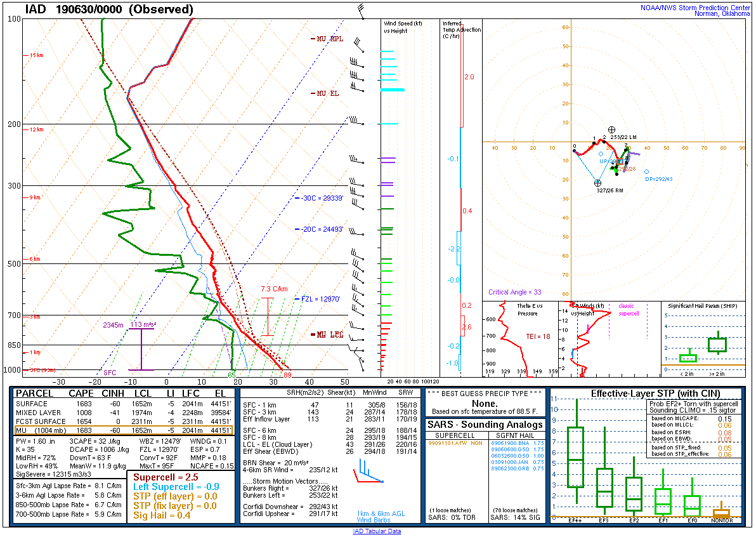The image size is (756, 537).
Task: Select the SURFACE parcel row
Action: (124, 404)
